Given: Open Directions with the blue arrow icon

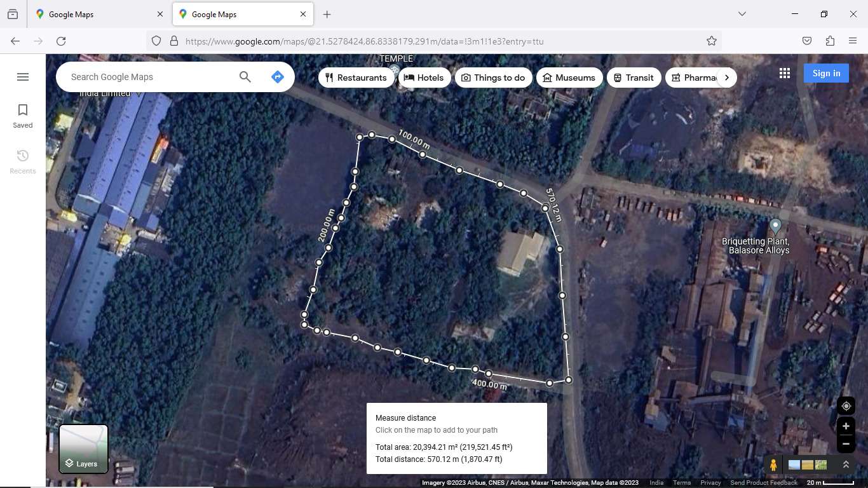Looking at the screenshot, I should point(277,77).
